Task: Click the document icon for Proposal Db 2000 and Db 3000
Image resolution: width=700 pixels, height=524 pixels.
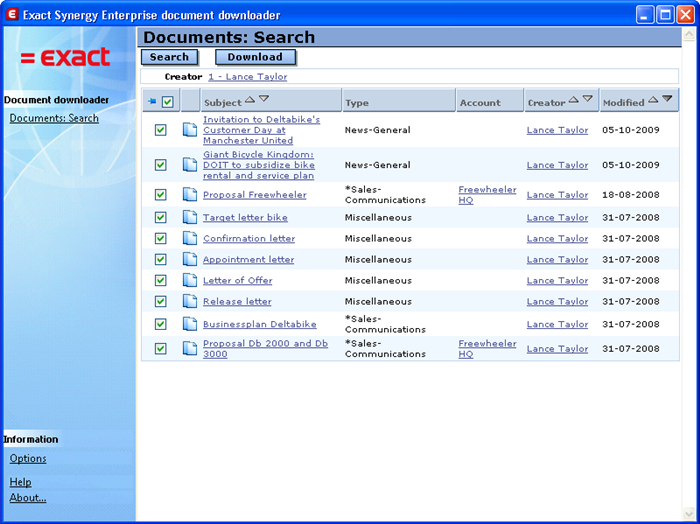Action: coord(190,349)
